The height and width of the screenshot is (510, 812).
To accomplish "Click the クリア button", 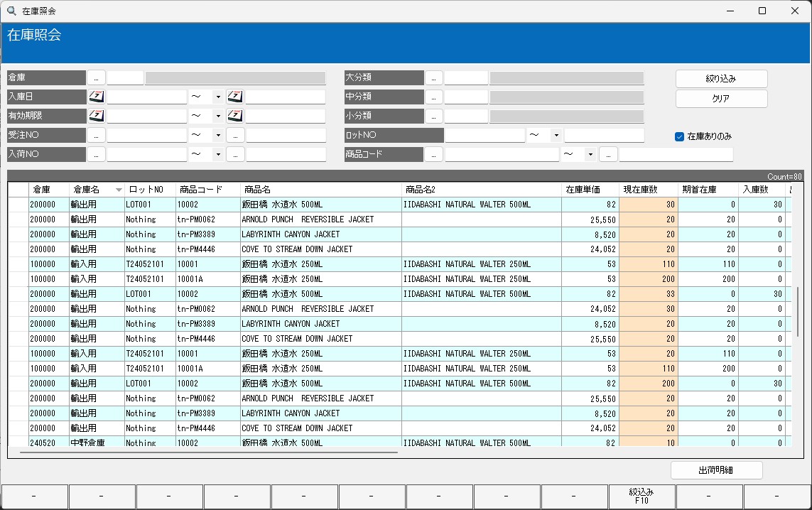I will tap(721, 98).
